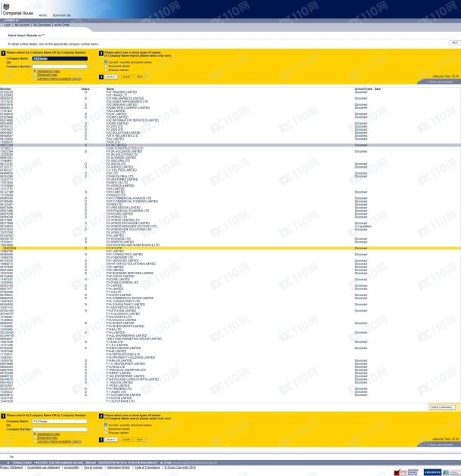Select the FX2 ASSET MANAGEMENT LTD row
The image size is (461, 476).
[230, 101]
